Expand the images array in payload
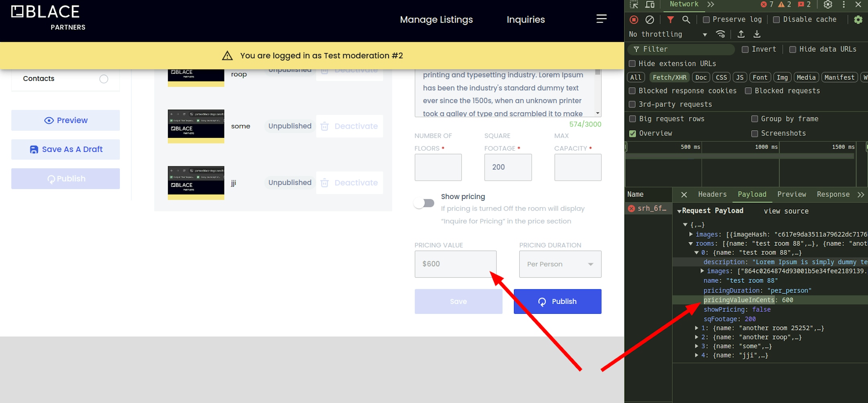 point(691,234)
